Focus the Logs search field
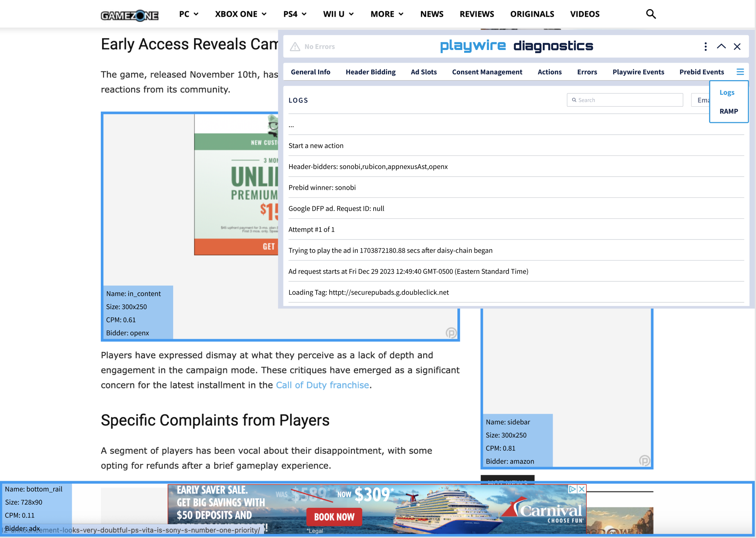The width and height of the screenshot is (756, 538). (625, 100)
